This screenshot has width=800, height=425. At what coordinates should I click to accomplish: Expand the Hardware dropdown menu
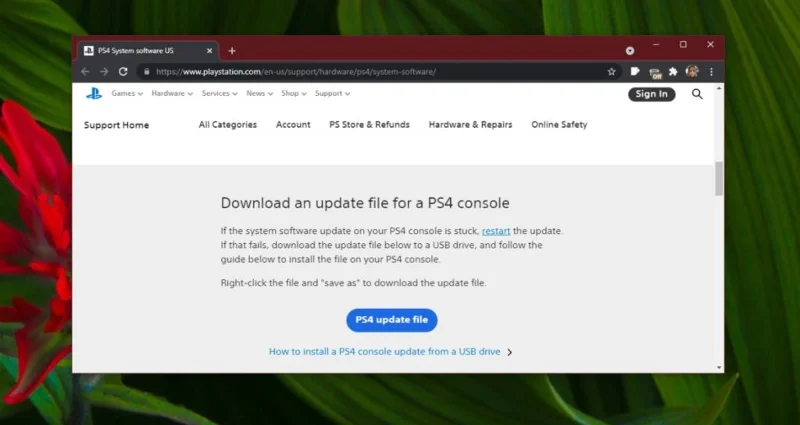172,93
